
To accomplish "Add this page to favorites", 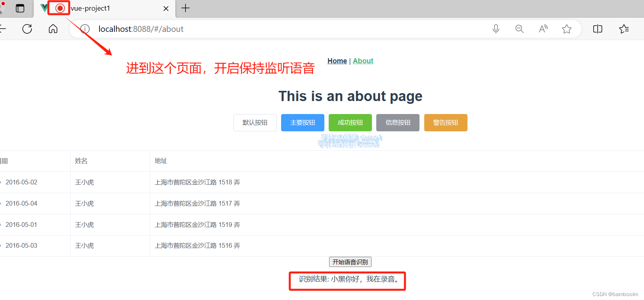I will 567,29.
